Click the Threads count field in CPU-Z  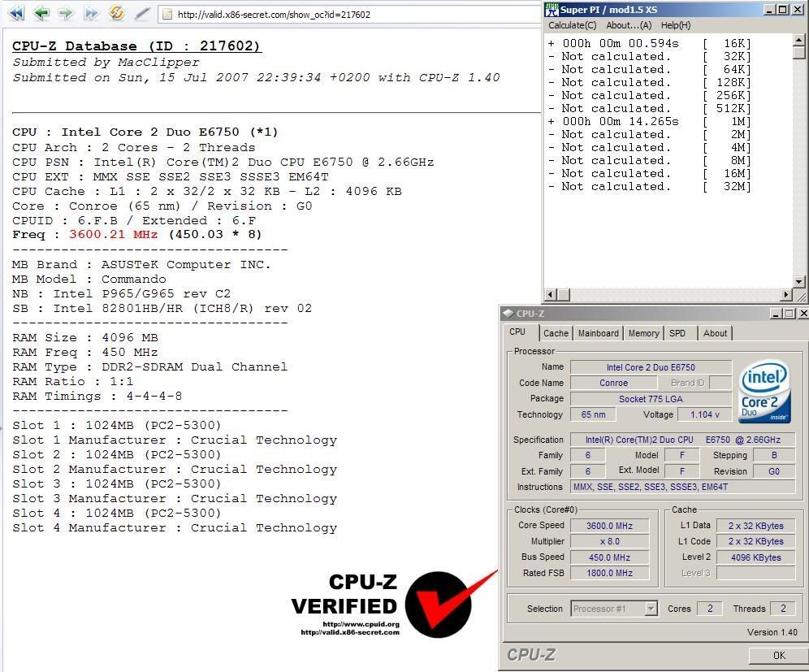point(783,609)
